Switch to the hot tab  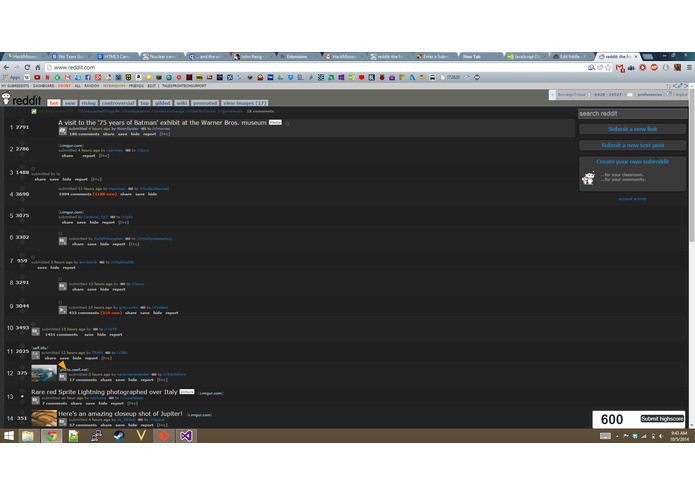click(54, 103)
